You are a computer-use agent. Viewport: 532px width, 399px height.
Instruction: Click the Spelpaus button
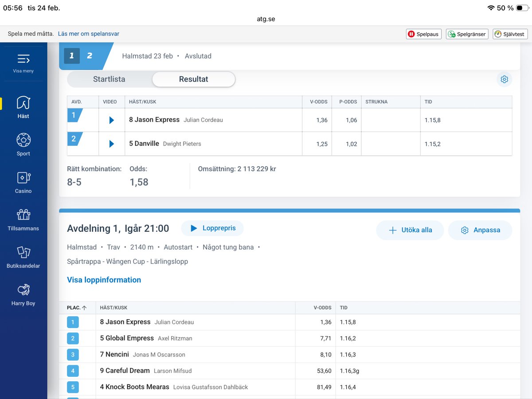click(x=423, y=34)
